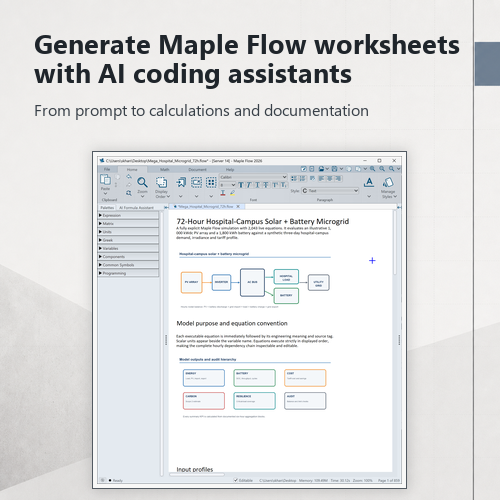The image size is (500, 500).
Task: Click the vertical scrollbar of the document
Action: coord(395,242)
